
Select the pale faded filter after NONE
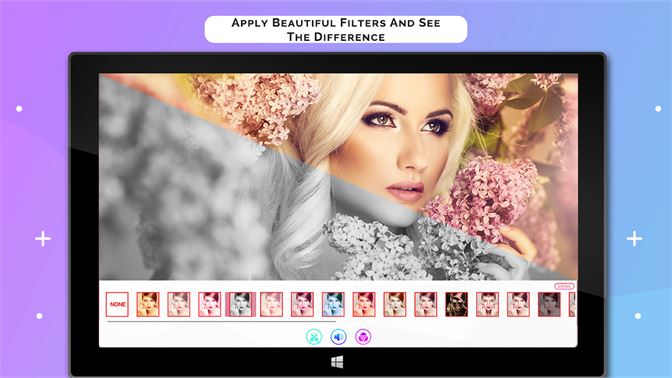tap(179, 304)
